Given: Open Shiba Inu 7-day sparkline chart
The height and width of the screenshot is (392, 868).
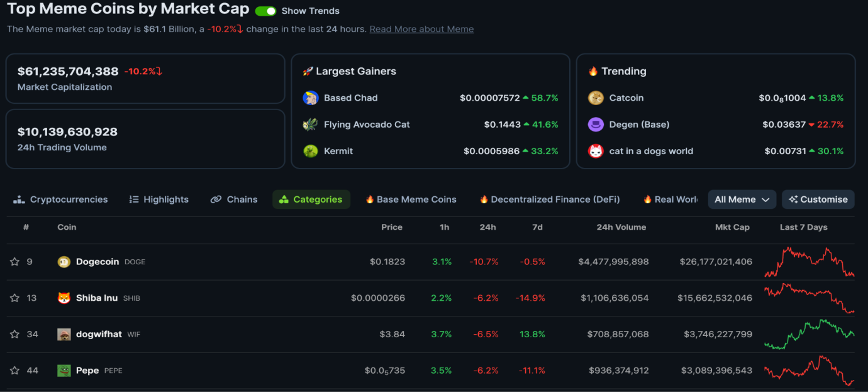Looking at the screenshot, I should pos(810,298).
